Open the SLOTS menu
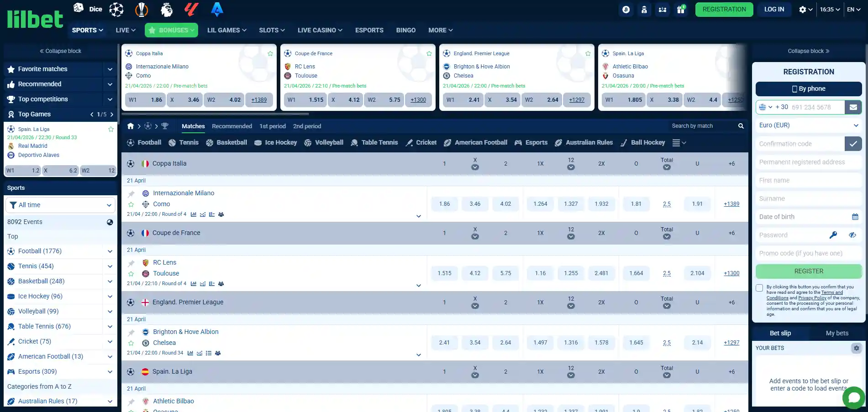The image size is (868, 412). (x=272, y=30)
